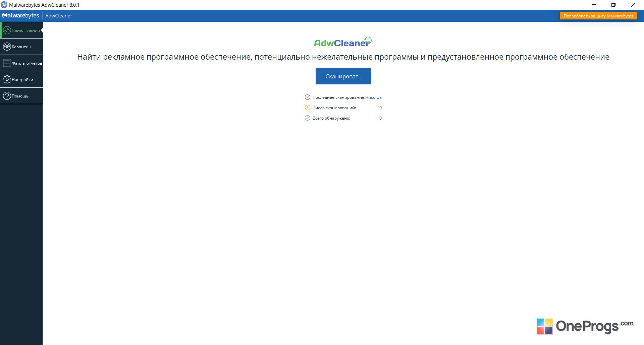
Task: Click the Malwarebytes AdwCleaner 8.0.1 window title
Action: click(x=44, y=5)
